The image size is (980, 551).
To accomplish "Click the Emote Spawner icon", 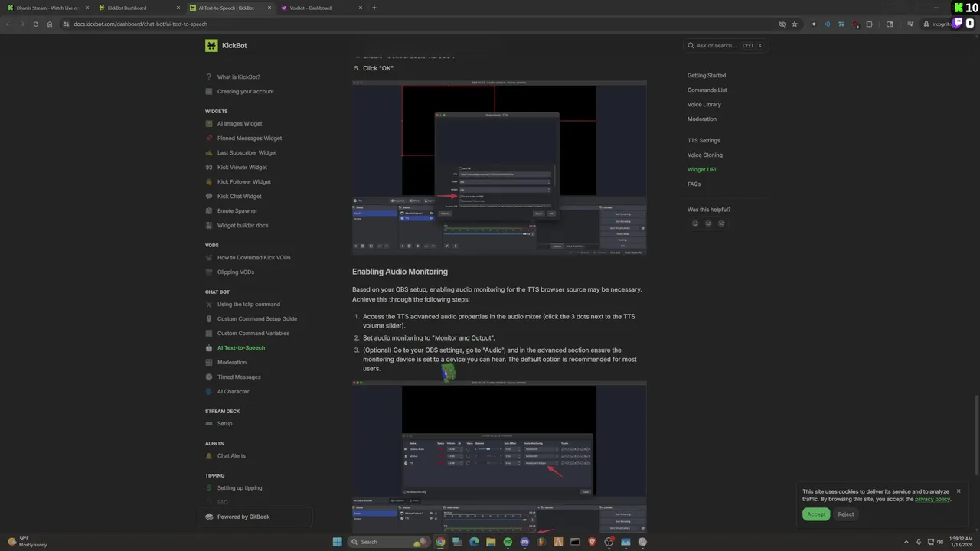I will click(x=209, y=211).
